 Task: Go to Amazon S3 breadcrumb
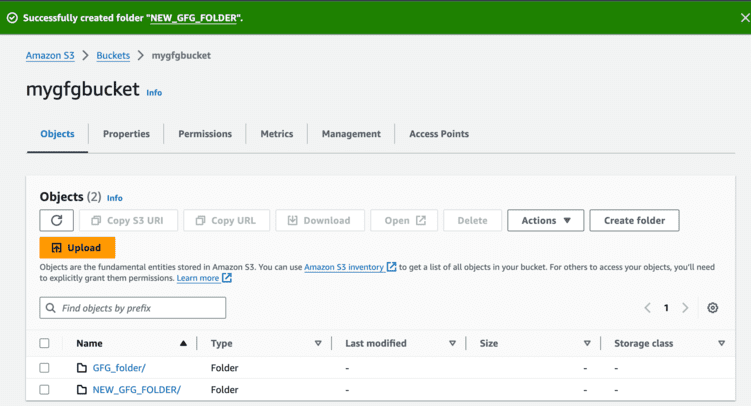[x=50, y=56]
